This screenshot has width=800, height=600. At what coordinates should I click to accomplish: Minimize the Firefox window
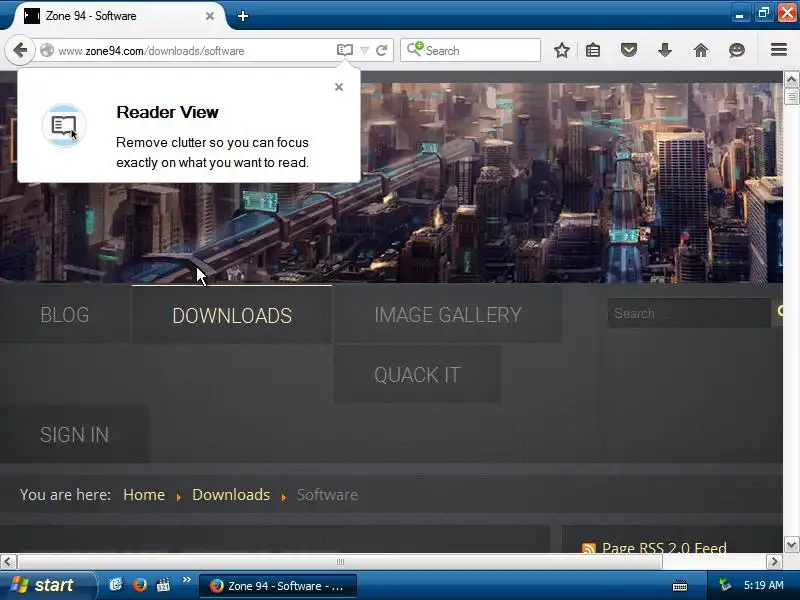point(739,13)
